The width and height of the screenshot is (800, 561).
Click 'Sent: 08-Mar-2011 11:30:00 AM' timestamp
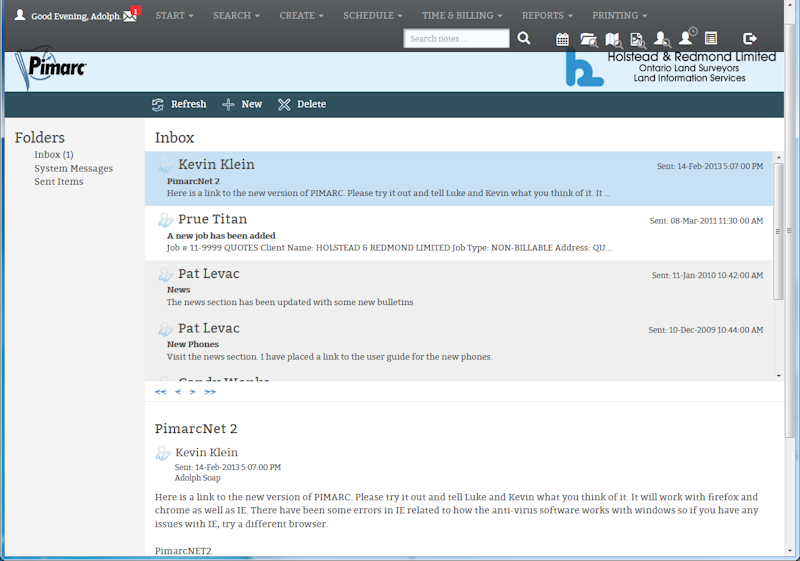(x=706, y=221)
